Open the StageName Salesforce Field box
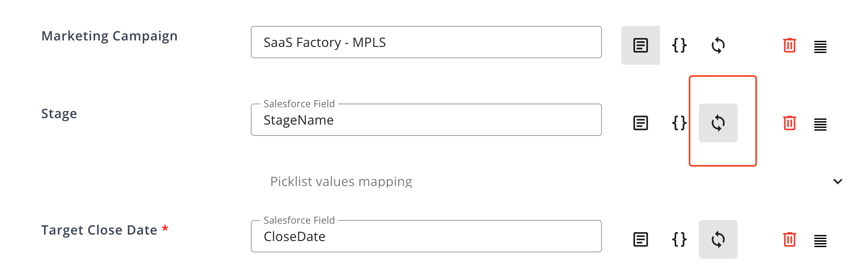This screenshot has width=868, height=275. [x=426, y=120]
